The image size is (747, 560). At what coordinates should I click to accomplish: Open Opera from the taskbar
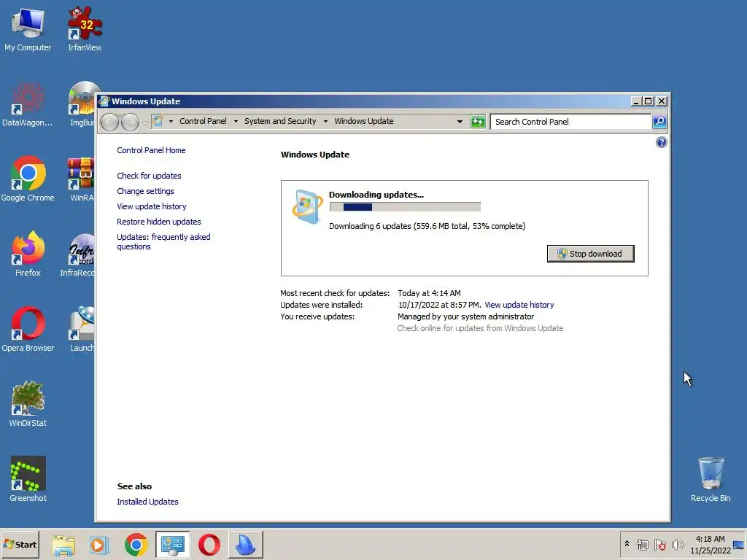click(209, 545)
